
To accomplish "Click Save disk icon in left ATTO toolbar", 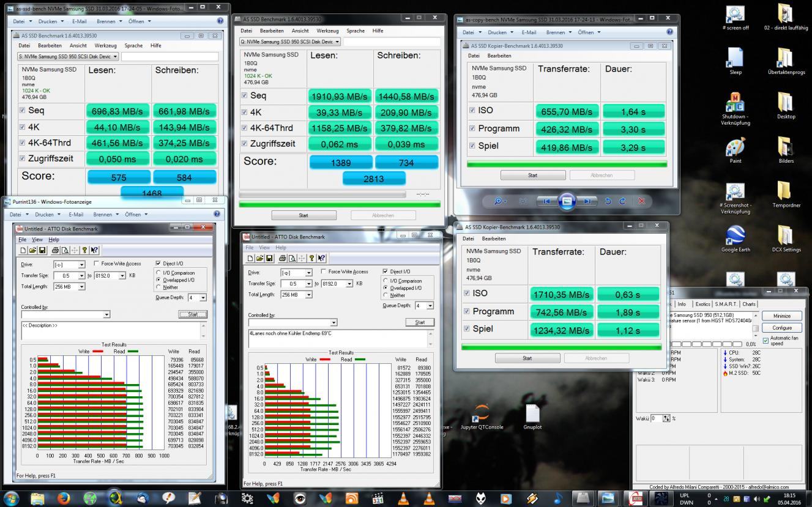I will click(42, 250).
